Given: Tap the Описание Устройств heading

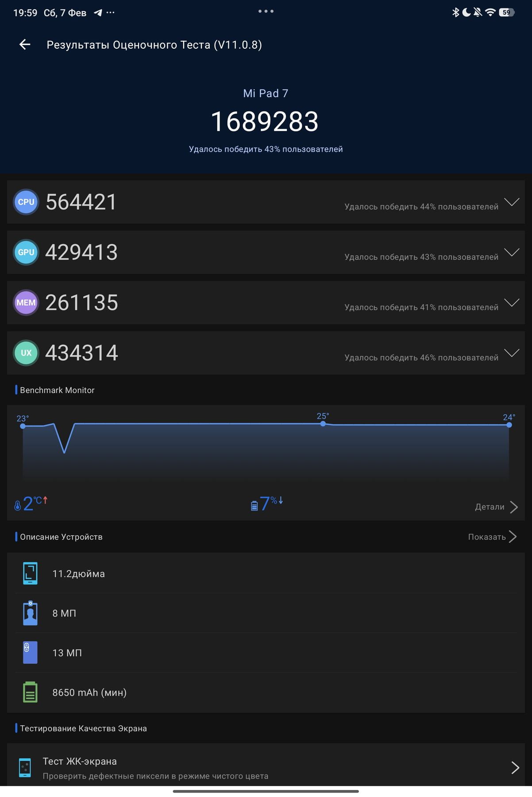Looking at the screenshot, I should (61, 537).
